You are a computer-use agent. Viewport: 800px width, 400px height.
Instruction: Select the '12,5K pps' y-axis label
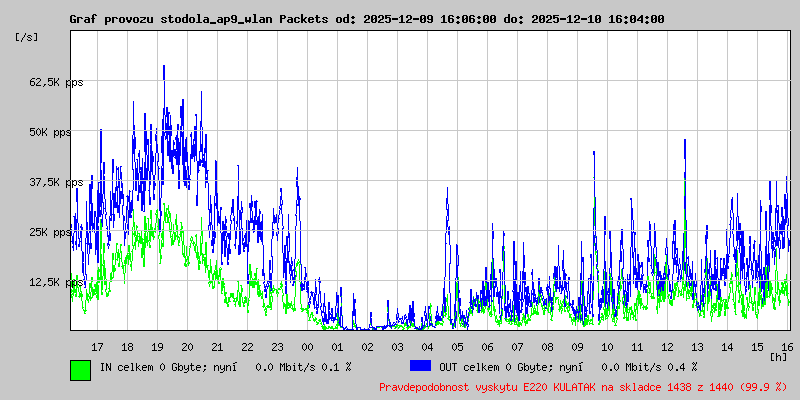click(56, 282)
